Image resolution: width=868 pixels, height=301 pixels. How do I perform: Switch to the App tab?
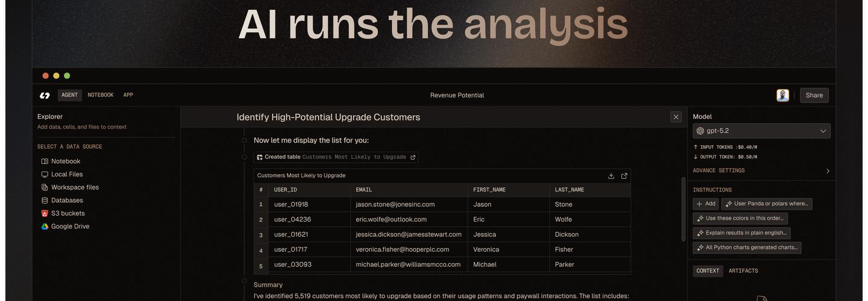128,95
